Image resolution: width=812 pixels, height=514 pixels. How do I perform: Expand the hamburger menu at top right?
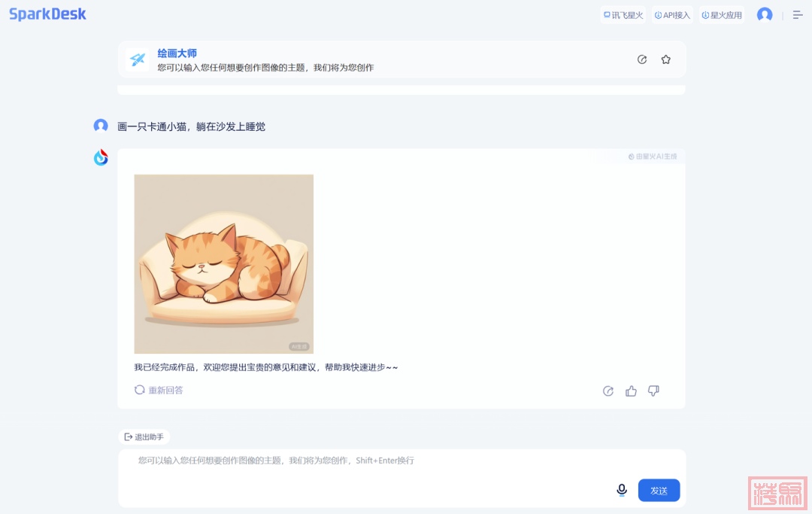798,15
